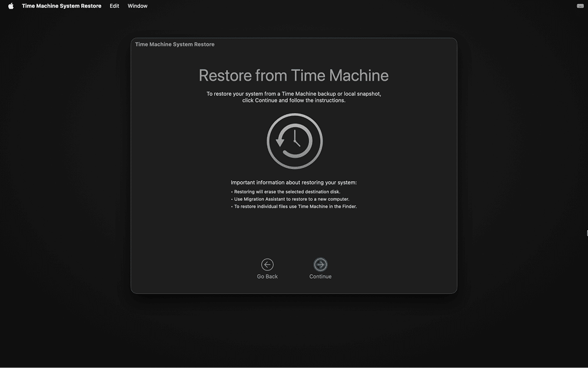588x368 pixels.
Task: Select the Apple logo in the menu bar
Action: pyautogui.click(x=9, y=5)
